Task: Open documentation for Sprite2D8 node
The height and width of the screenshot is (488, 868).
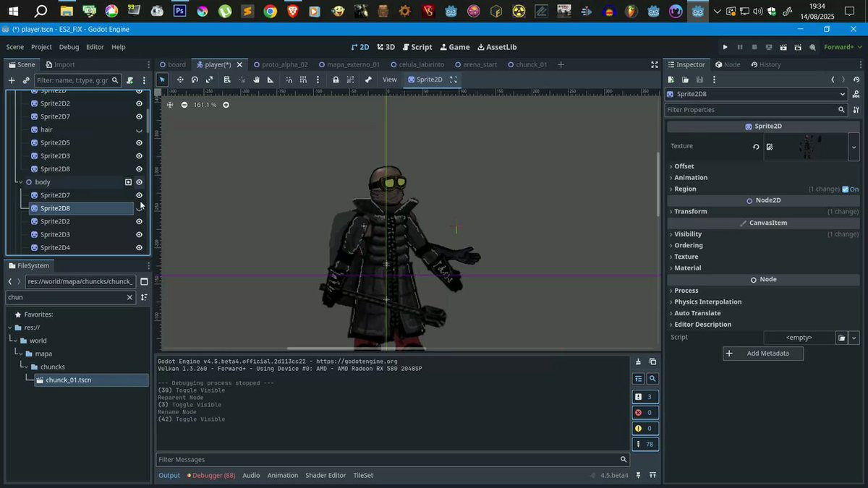Action: pos(856,94)
